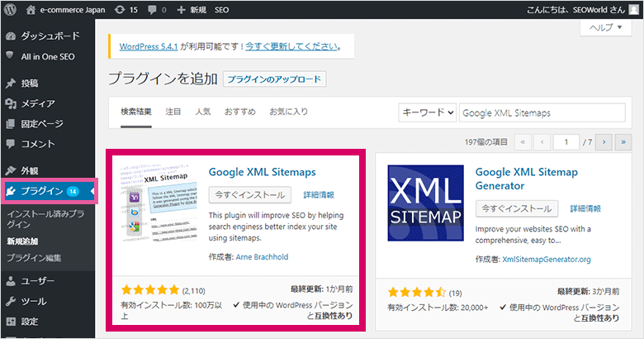This screenshot has height=339, width=644.
Task: Open Google XML Sitemap Generator title link
Action: [x=527, y=179]
